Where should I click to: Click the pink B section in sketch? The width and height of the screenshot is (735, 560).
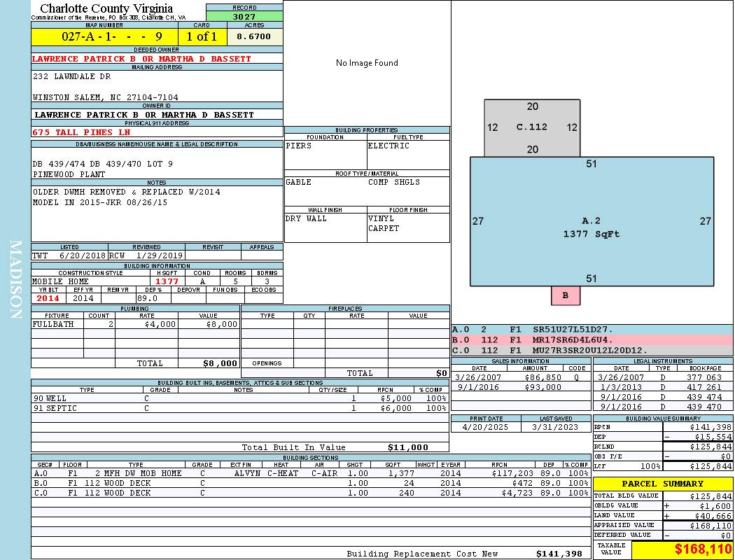click(x=566, y=295)
